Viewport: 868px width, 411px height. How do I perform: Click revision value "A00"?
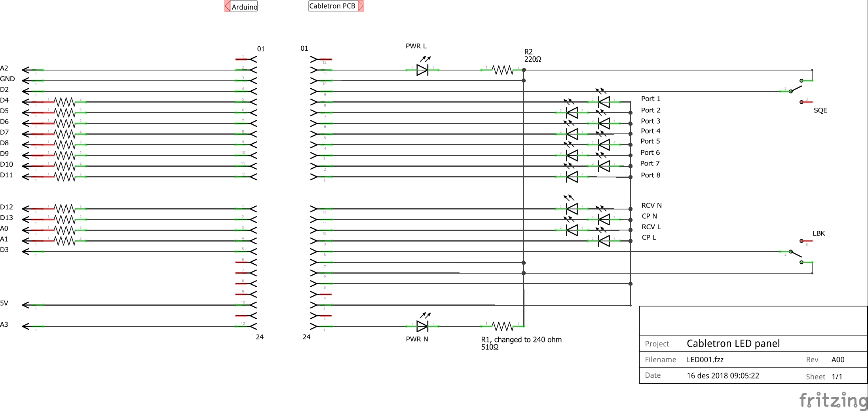[x=838, y=360]
